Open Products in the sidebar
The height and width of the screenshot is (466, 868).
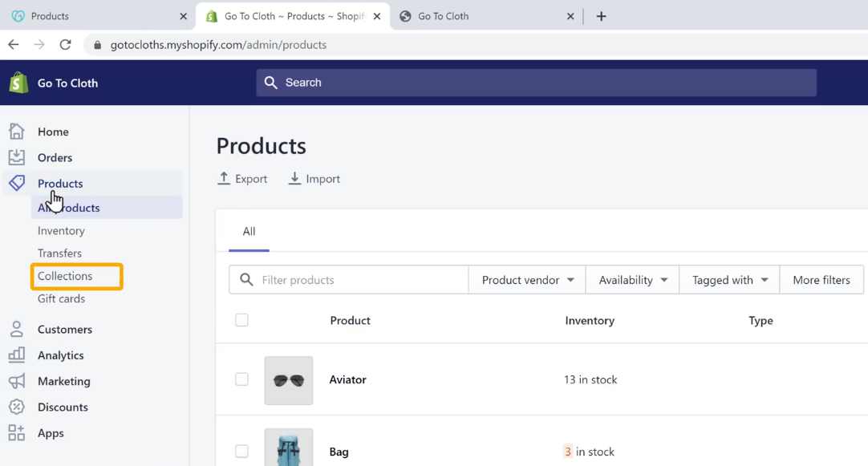[x=60, y=183]
